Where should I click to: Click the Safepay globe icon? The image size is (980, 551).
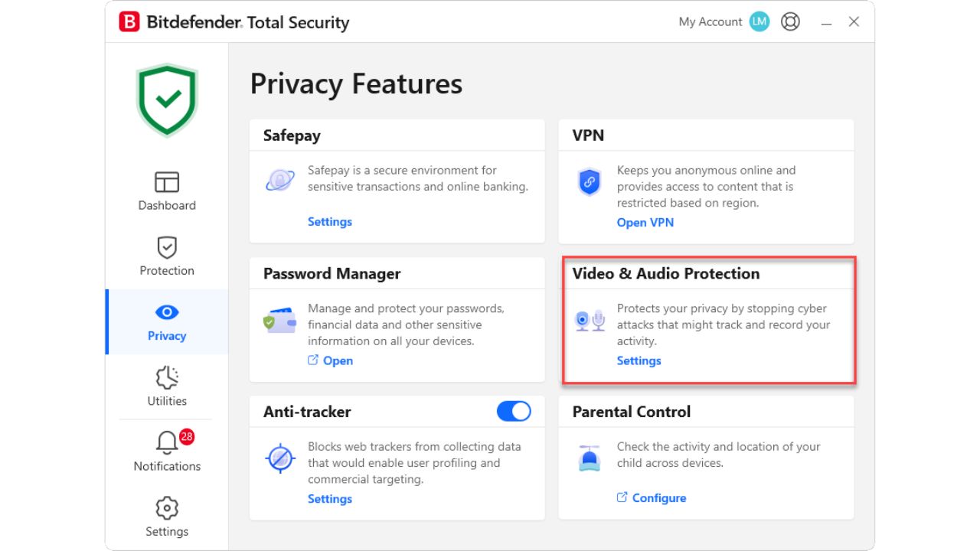pos(279,179)
